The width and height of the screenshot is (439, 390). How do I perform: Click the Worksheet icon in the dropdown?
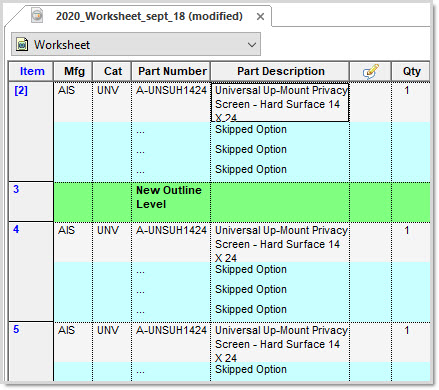tap(22, 44)
